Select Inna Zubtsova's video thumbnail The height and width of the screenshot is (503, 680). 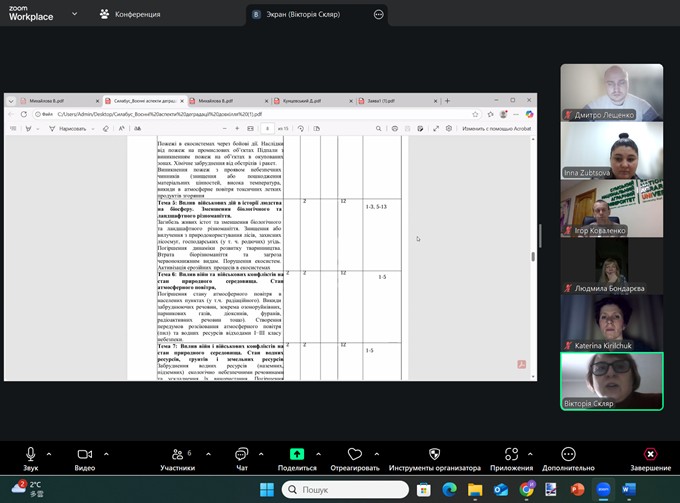pyautogui.click(x=611, y=151)
